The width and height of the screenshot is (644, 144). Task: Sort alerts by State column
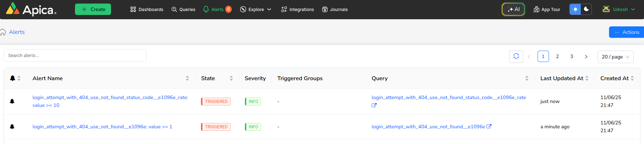coord(231,78)
